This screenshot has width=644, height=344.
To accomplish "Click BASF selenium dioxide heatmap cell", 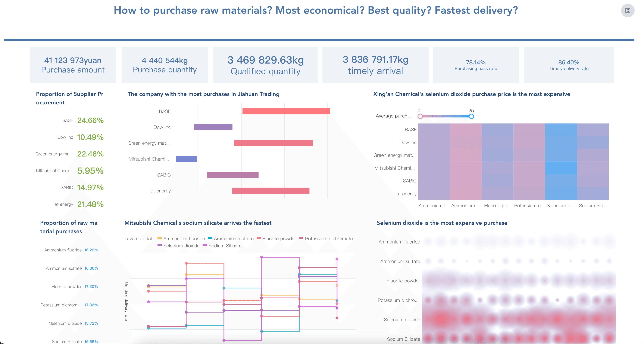I will tap(561, 130).
